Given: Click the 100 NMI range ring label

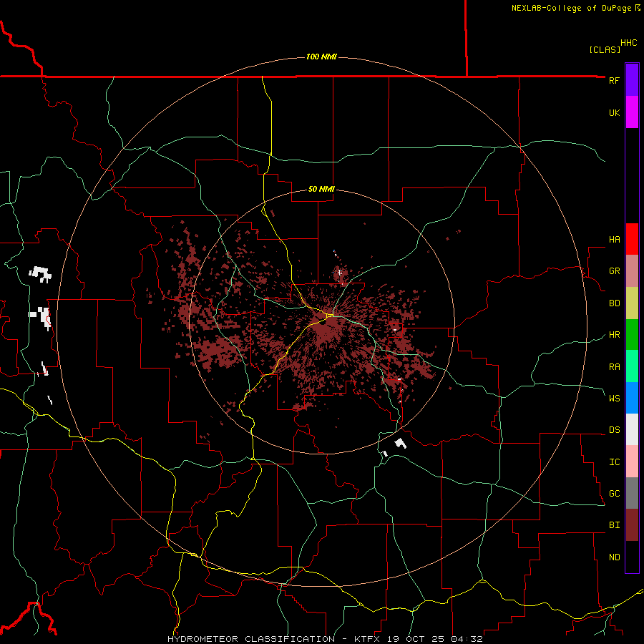Looking at the screenshot, I should [x=321, y=57].
